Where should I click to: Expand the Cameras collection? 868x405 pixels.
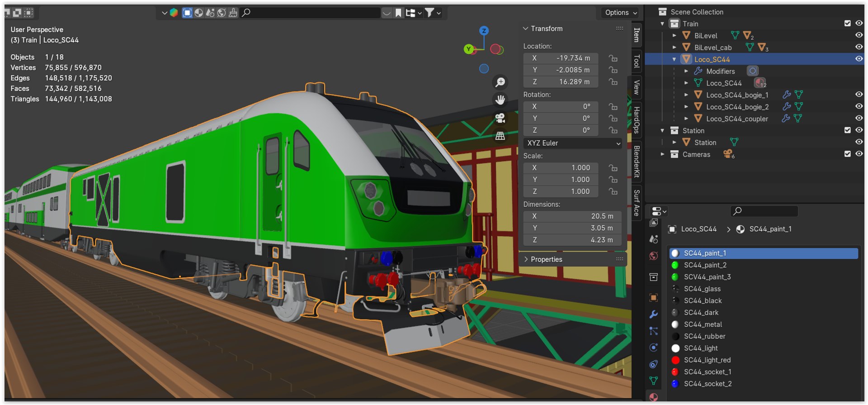coord(663,154)
